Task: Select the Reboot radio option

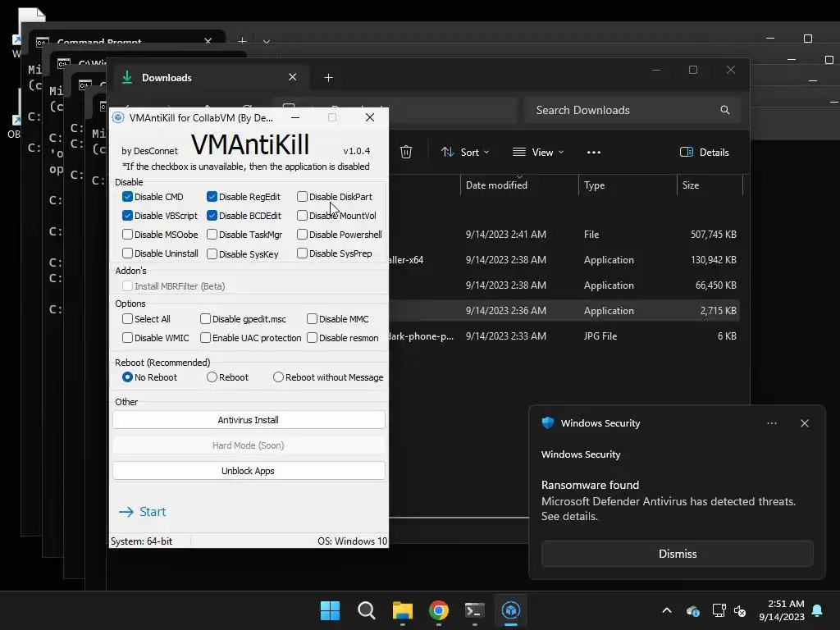Action: [x=212, y=377]
